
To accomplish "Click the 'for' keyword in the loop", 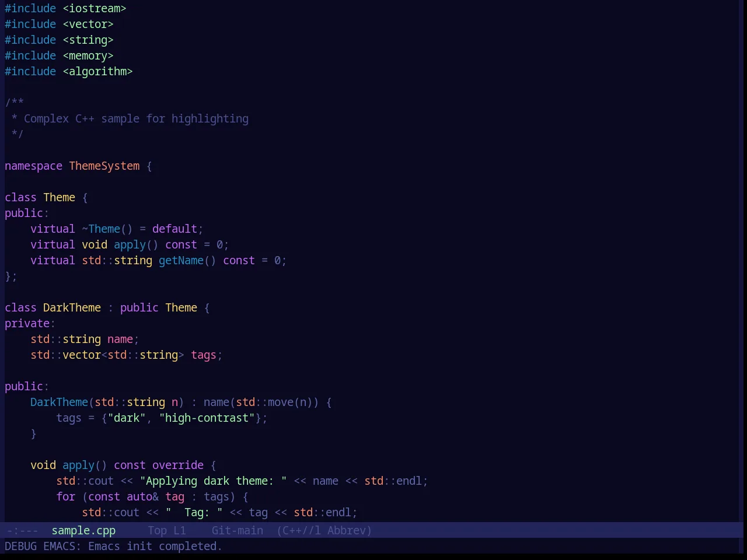I will pos(65,497).
